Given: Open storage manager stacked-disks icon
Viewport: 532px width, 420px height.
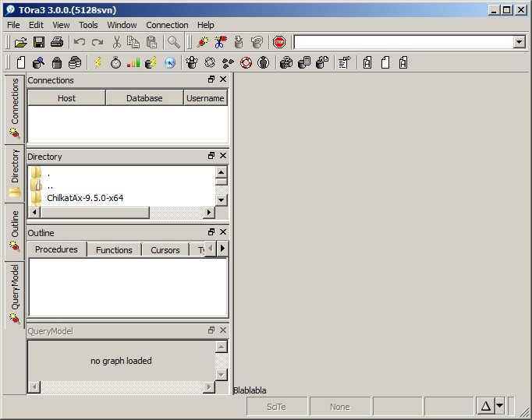Looking at the screenshot, I should 75,62.
